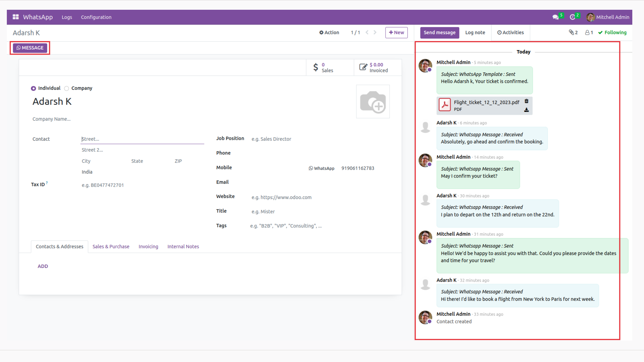Click Mitchell Admin avatar in top bar
The width and height of the screenshot is (644, 362).
click(590, 17)
